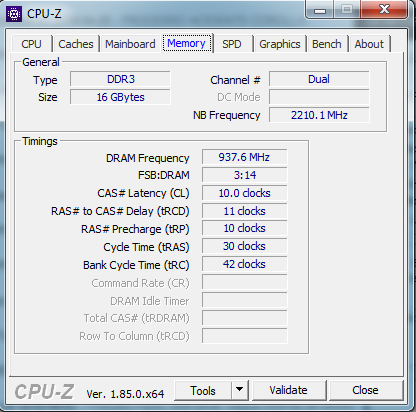Viewport: 416px width, 412px height.
Task: Click the Ver. 1.85.0.x64 version text
Action: point(125,394)
